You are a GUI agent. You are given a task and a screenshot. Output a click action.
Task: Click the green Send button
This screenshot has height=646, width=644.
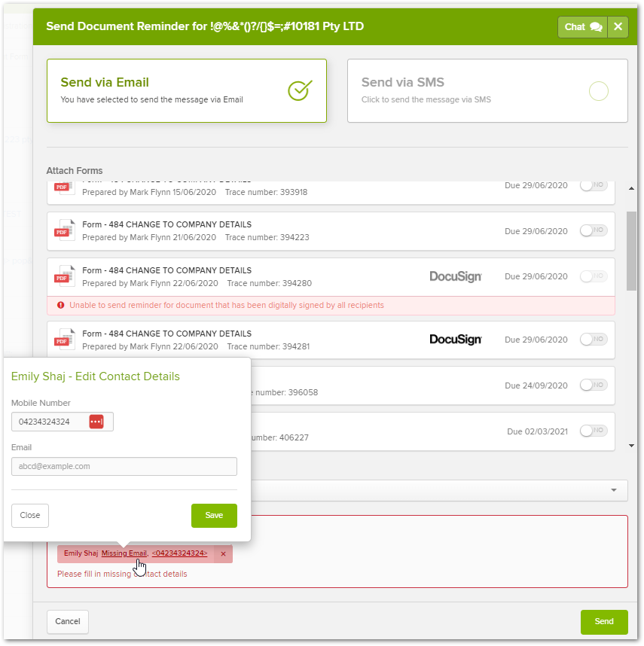point(603,621)
